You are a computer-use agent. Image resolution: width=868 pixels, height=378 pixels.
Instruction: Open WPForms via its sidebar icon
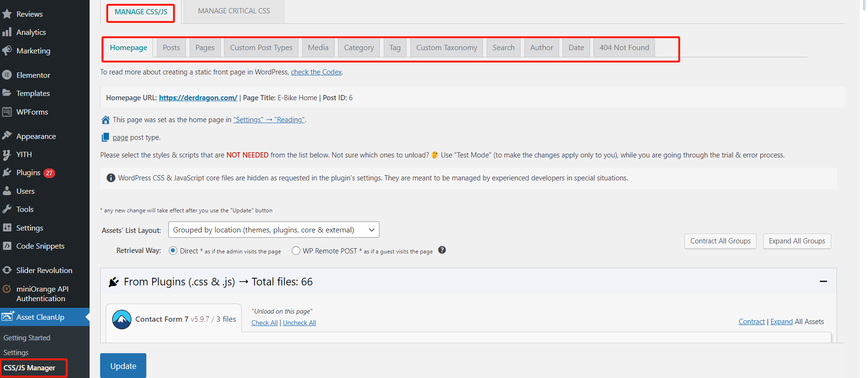click(x=7, y=112)
